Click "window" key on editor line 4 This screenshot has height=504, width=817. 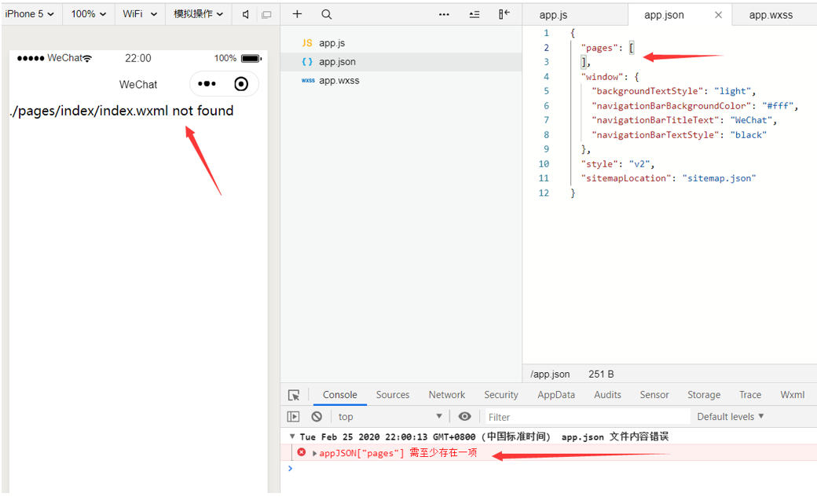point(602,77)
